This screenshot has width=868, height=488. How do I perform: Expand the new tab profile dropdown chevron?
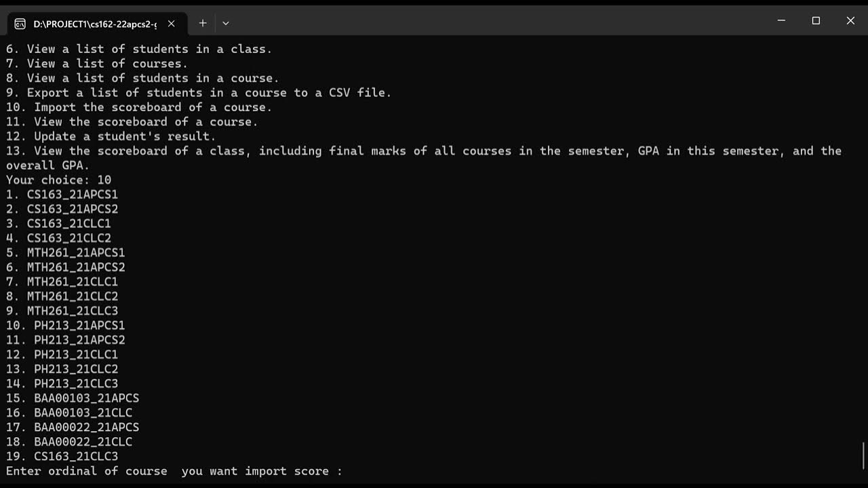coord(226,23)
